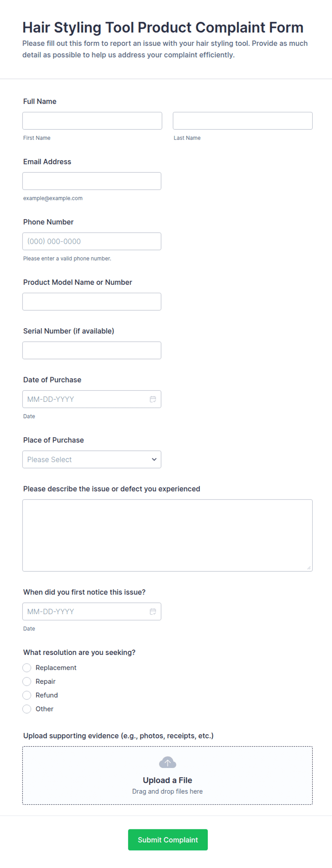332x868 pixels.
Task: Click the Place of Purchase chevron arrow
Action: click(x=154, y=459)
